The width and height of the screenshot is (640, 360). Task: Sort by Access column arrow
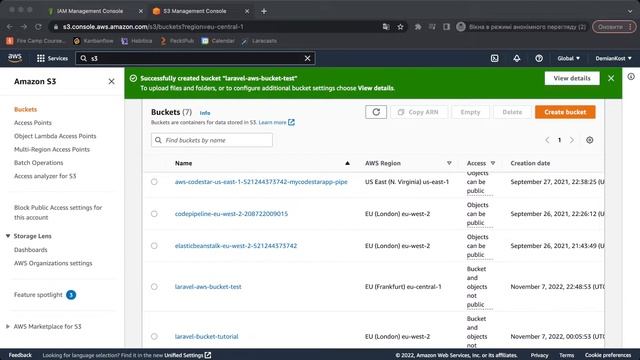(x=493, y=163)
